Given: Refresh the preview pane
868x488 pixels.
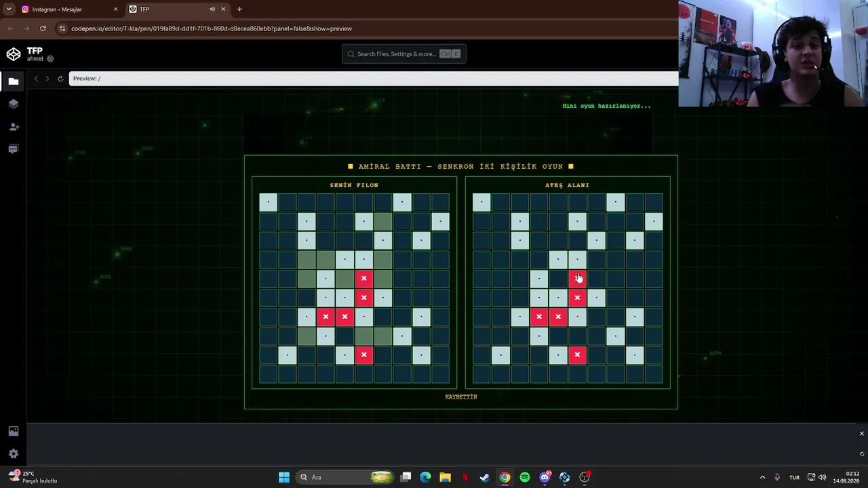Looking at the screenshot, I should coord(60,79).
